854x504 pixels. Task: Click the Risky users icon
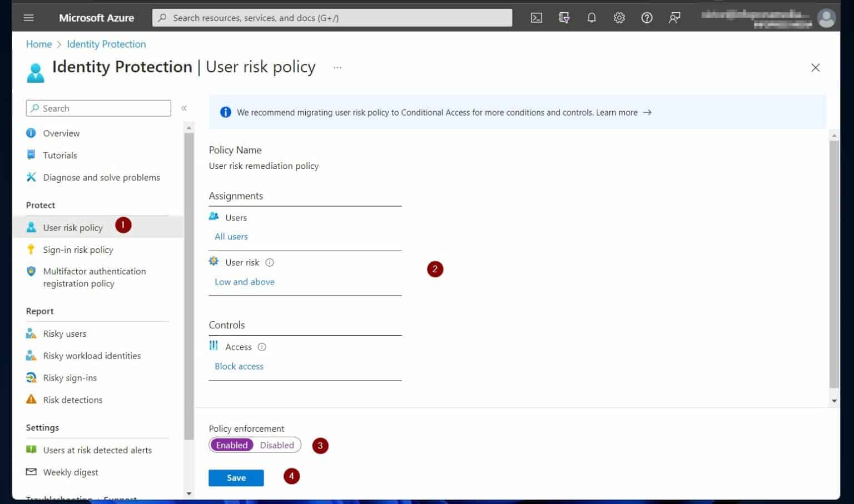click(x=31, y=333)
